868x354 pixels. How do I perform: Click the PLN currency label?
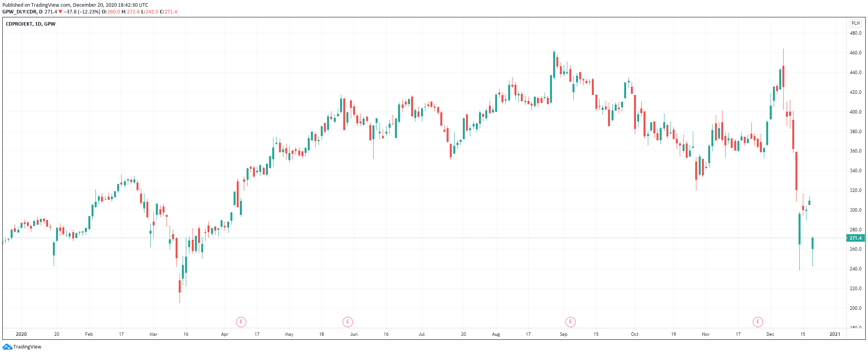(x=855, y=23)
